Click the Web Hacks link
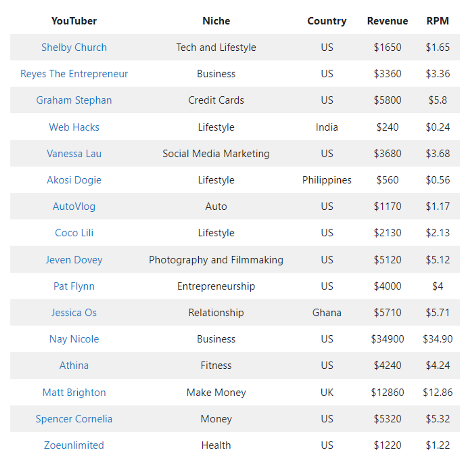Viewport: 476px width, 469px height. tap(74, 127)
